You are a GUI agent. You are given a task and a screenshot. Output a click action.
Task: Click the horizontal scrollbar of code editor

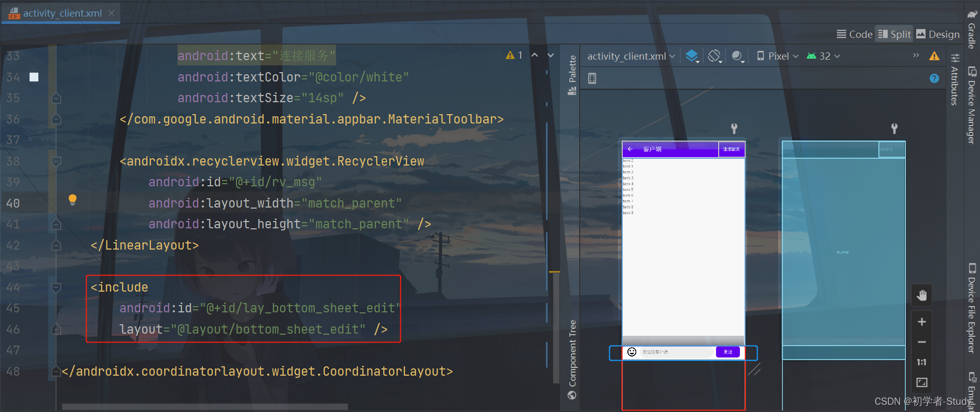[205, 406]
